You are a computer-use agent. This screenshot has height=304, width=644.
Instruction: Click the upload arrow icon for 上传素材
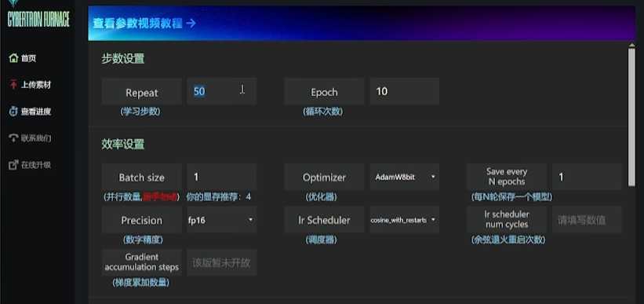(x=13, y=85)
